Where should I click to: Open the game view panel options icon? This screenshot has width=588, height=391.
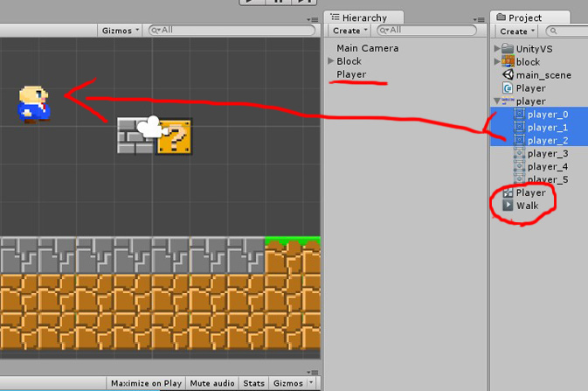point(313,373)
